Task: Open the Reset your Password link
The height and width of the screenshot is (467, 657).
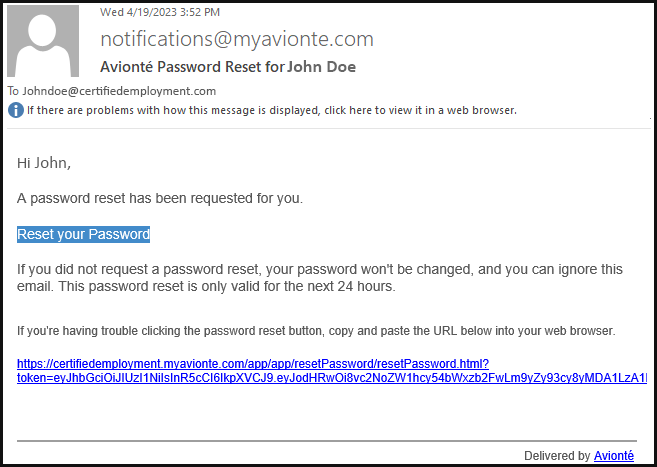Action: pos(83,234)
